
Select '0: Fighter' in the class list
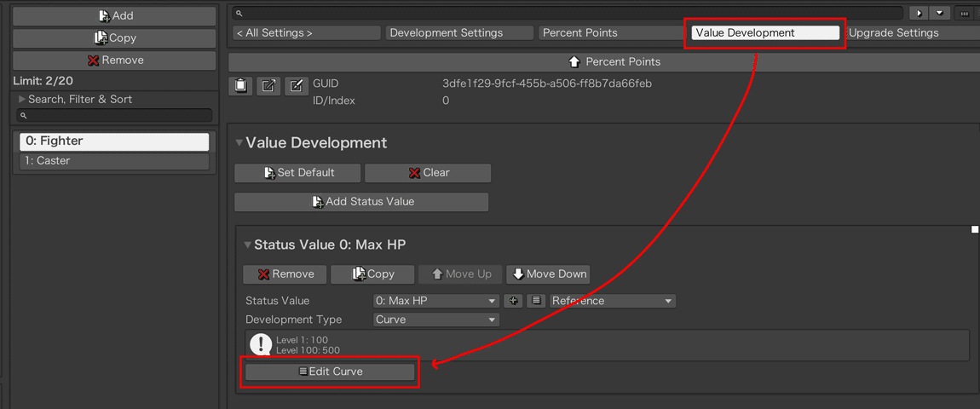tap(114, 141)
